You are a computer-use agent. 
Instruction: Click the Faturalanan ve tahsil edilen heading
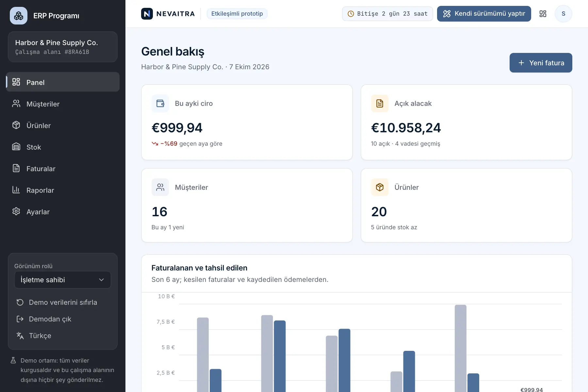[199, 268]
